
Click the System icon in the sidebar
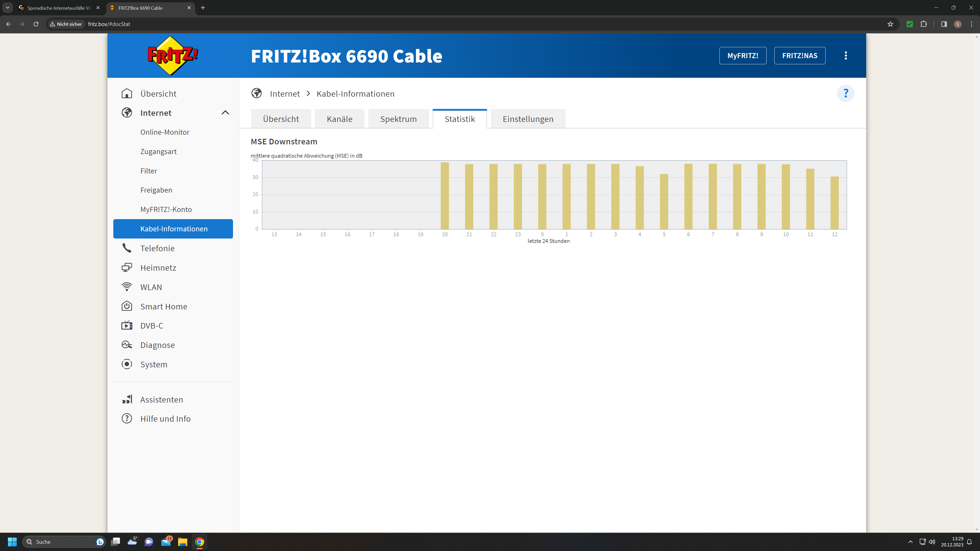pyautogui.click(x=127, y=364)
